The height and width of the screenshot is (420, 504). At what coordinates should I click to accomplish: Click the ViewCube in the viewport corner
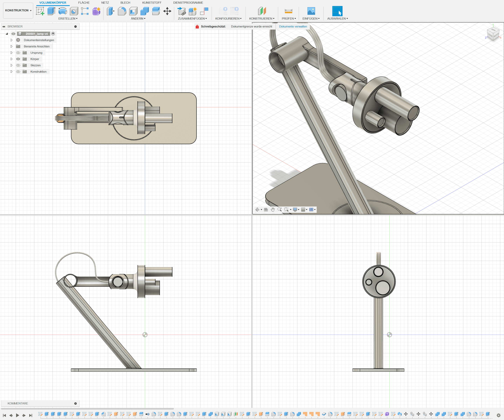[493, 34]
